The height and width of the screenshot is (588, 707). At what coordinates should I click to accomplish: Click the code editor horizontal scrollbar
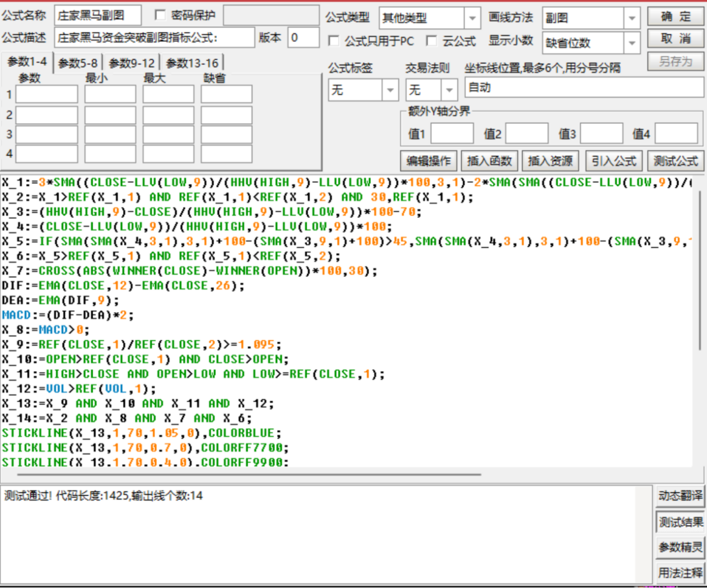pos(249,474)
